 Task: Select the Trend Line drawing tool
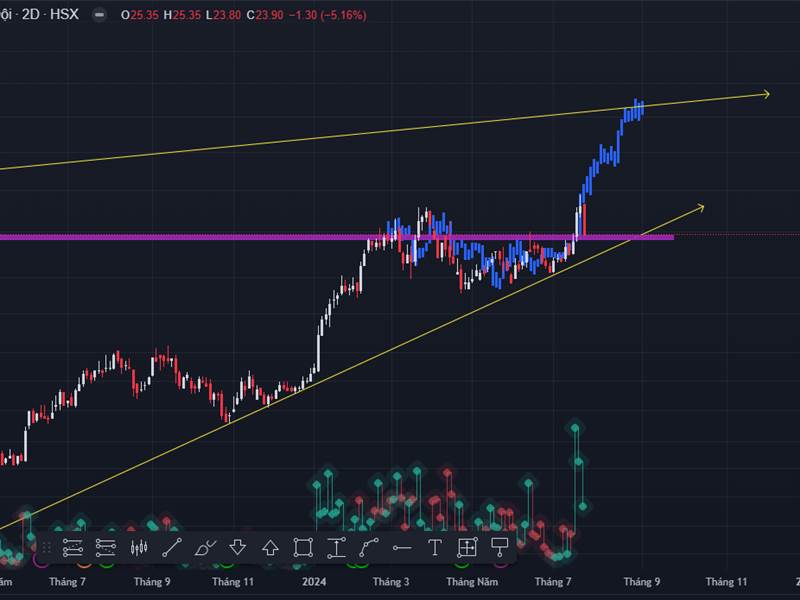[x=171, y=545]
